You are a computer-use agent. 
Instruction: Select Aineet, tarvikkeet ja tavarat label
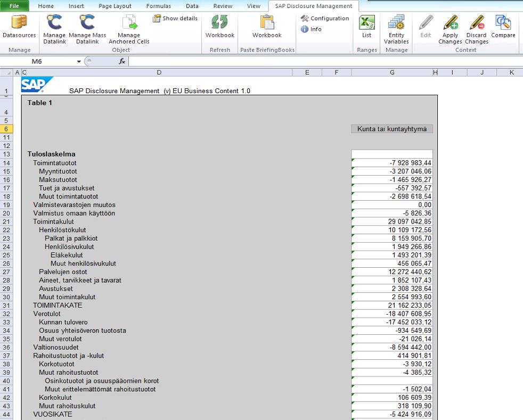pos(80,281)
